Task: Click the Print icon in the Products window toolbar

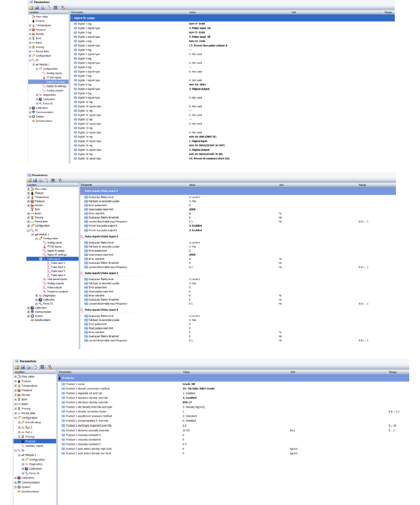Action: pos(29,367)
